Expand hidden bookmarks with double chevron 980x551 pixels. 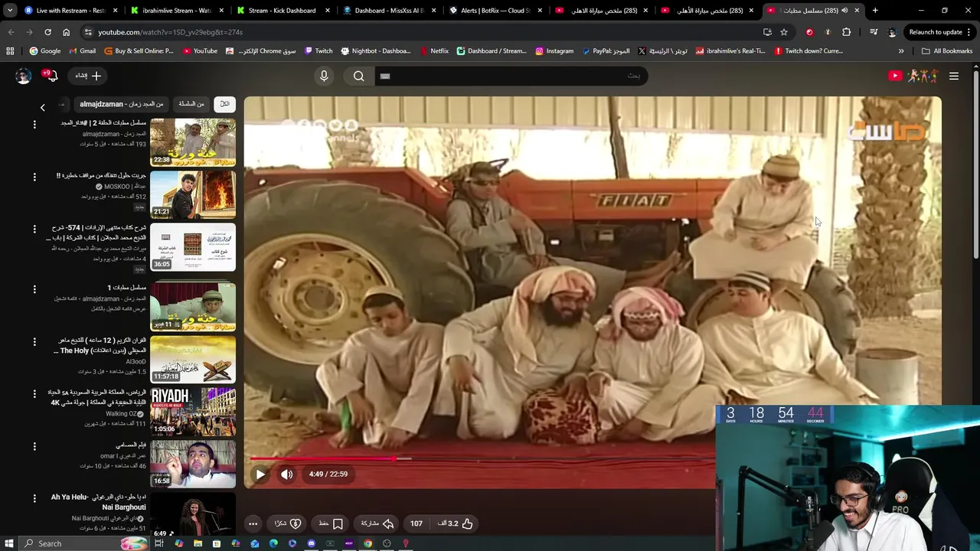[901, 51]
